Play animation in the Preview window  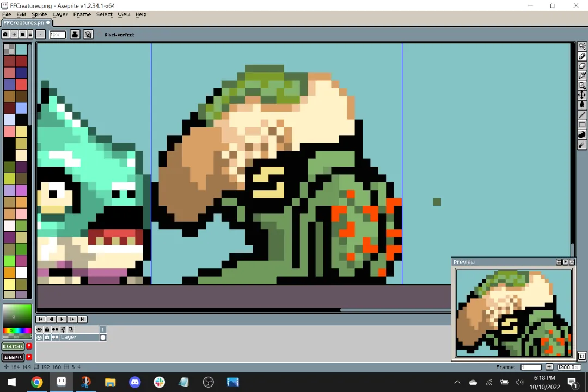(566, 262)
